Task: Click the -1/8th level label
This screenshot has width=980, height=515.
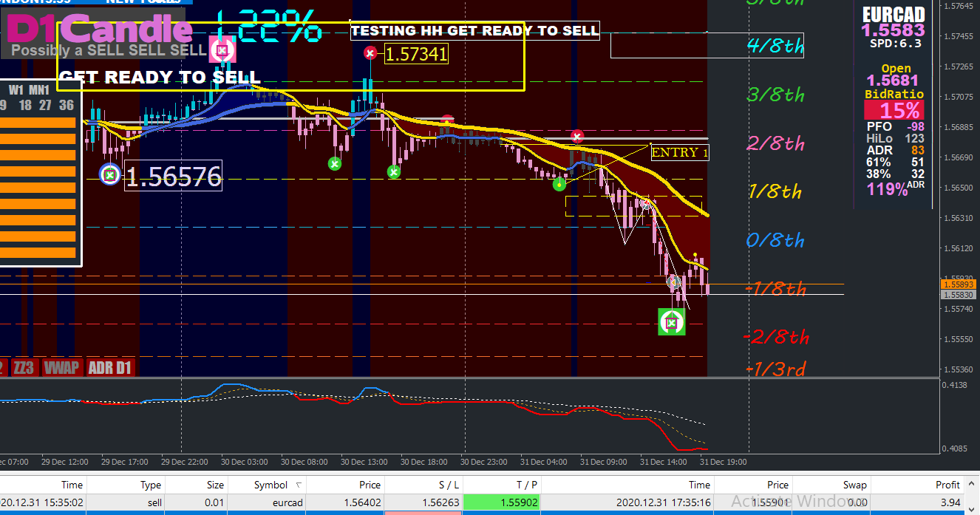Action: tap(775, 289)
